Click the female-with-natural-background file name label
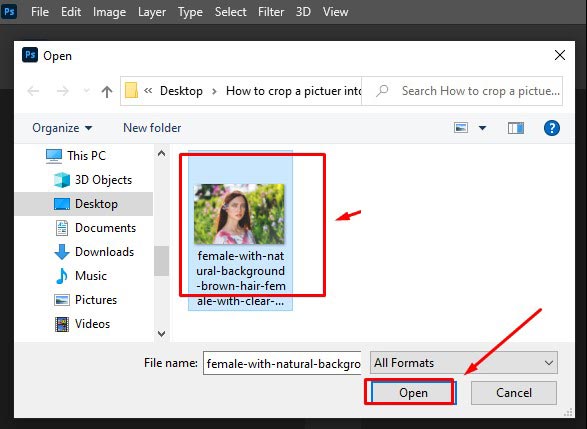The width and height of the screenshot is (587, 429). (240, 278)
